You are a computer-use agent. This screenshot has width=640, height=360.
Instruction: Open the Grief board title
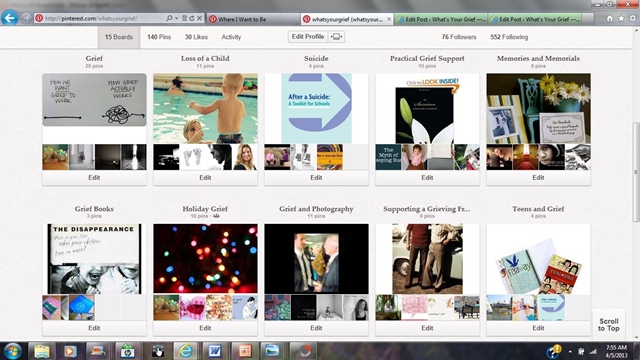94,58
